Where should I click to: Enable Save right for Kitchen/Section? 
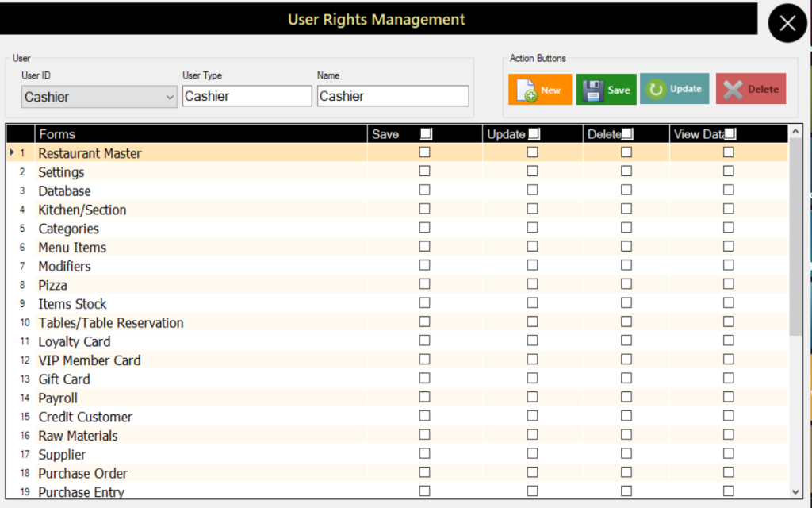pyautogui.click(x=425, y=209)
